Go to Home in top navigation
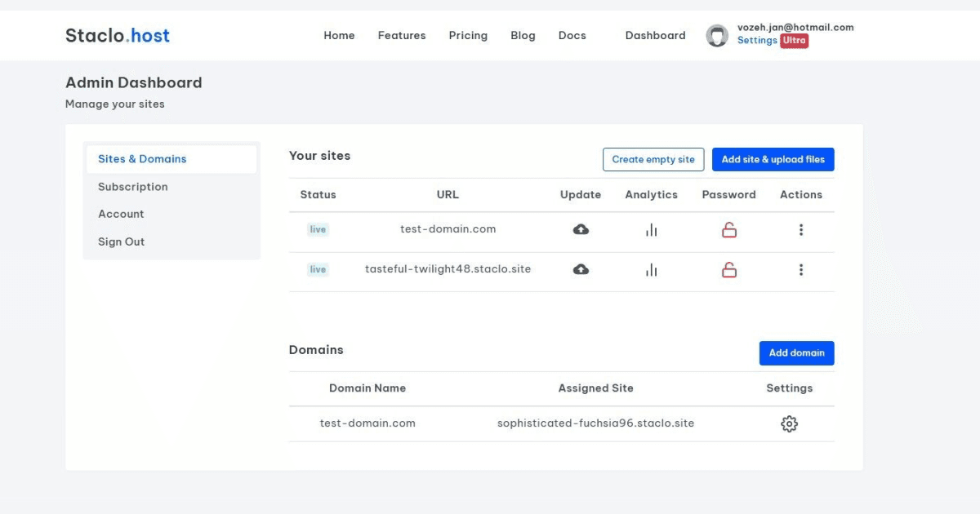 pos(339,35)
